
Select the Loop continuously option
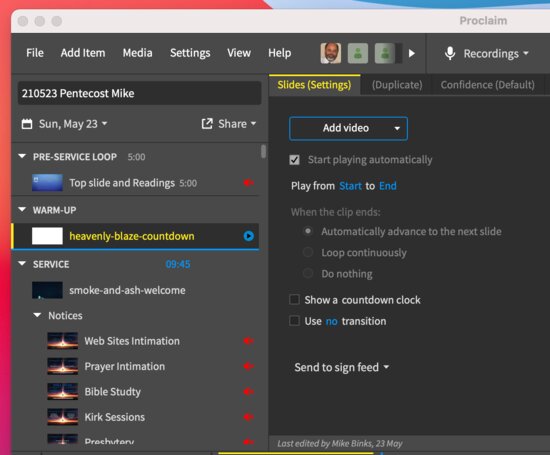(x=308, y=252)
